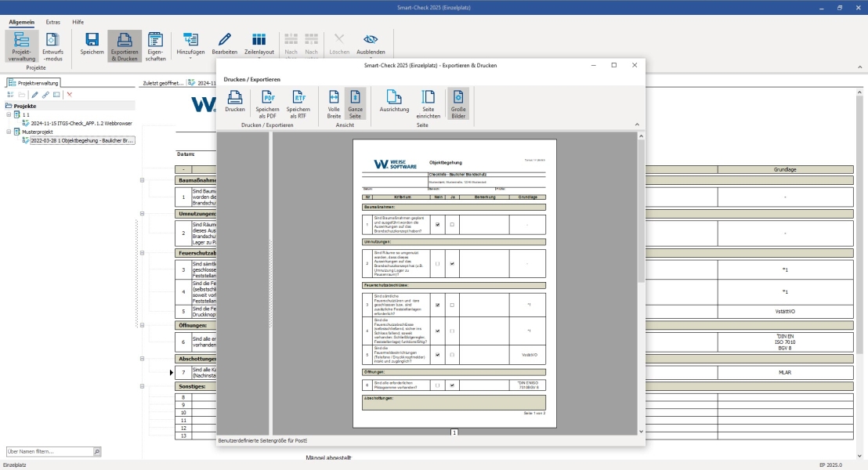Switch to the 2024-11 document tab
Screen dimensions: 868x470
(202, 83)
